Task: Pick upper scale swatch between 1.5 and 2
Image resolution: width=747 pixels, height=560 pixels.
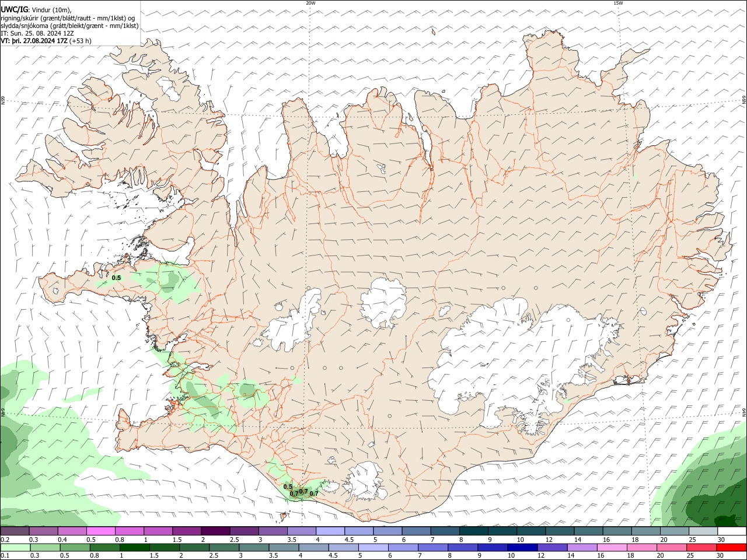Action: coord(187,531)
